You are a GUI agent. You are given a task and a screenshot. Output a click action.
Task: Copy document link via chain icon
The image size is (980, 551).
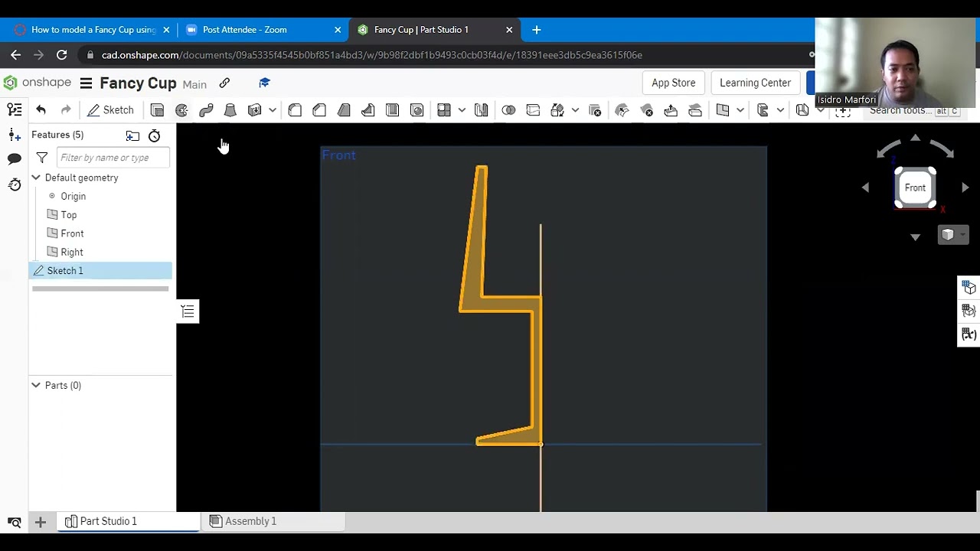(224, 83)
